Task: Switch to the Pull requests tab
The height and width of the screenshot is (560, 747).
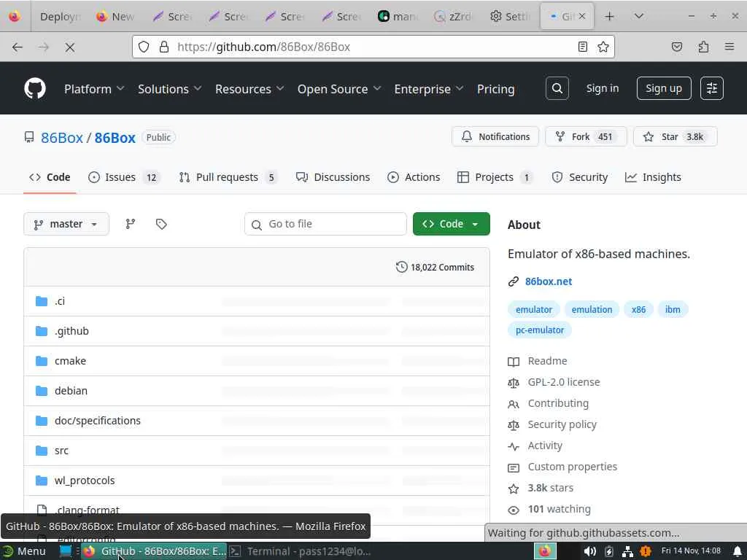Action: [x=228, y=177]
